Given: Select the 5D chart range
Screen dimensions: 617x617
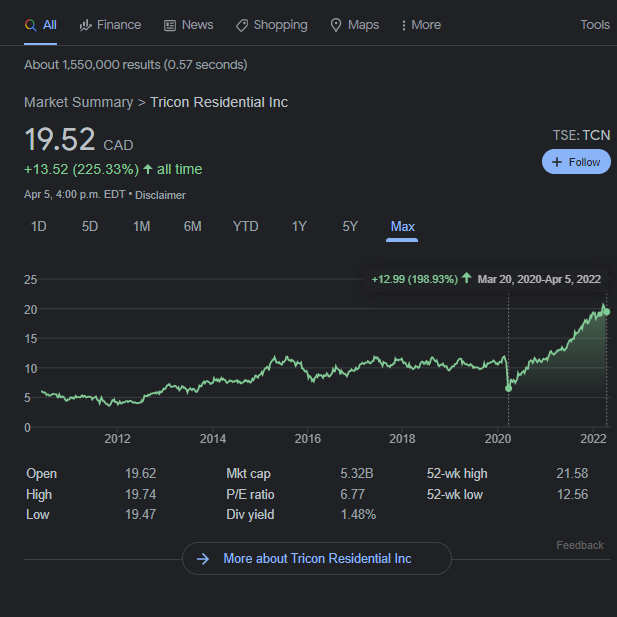Looking at the screenshot, I should [x=90, y=227].
